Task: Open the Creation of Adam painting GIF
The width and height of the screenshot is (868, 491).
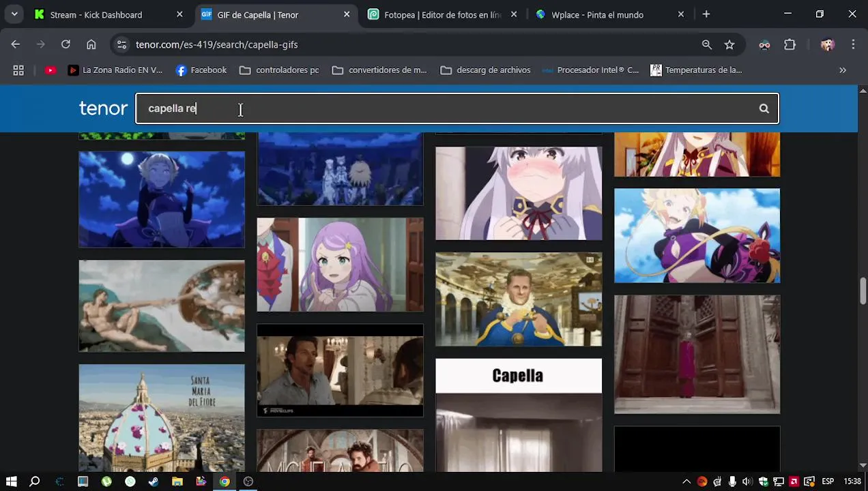Action: pyautogui.click(x=162, y=306)
